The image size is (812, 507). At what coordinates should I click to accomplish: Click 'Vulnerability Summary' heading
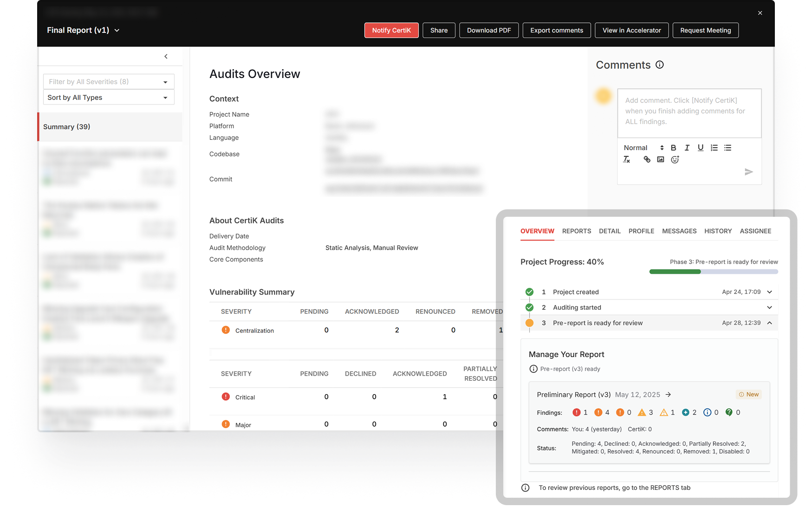pyautogui.click(x=252, y=292)
